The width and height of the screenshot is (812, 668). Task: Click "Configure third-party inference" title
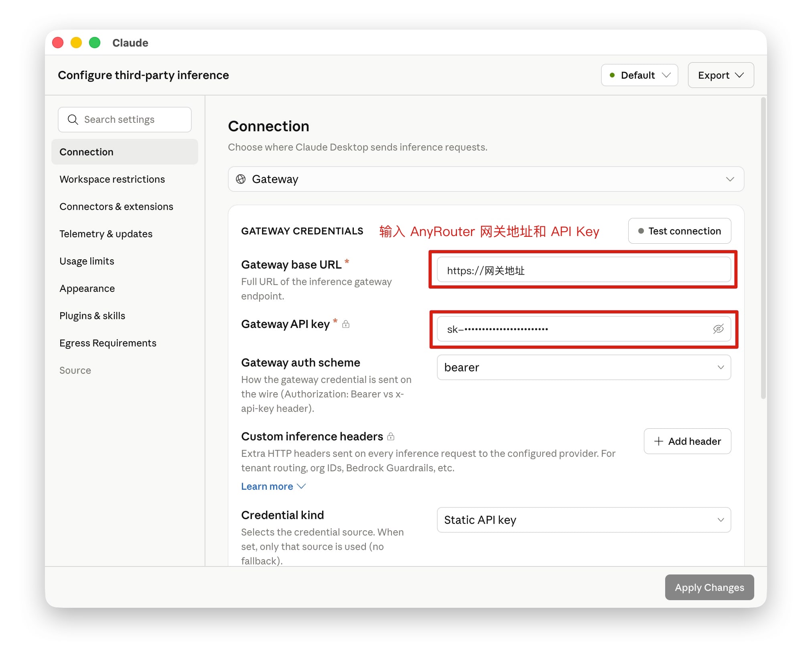point(143,75)
